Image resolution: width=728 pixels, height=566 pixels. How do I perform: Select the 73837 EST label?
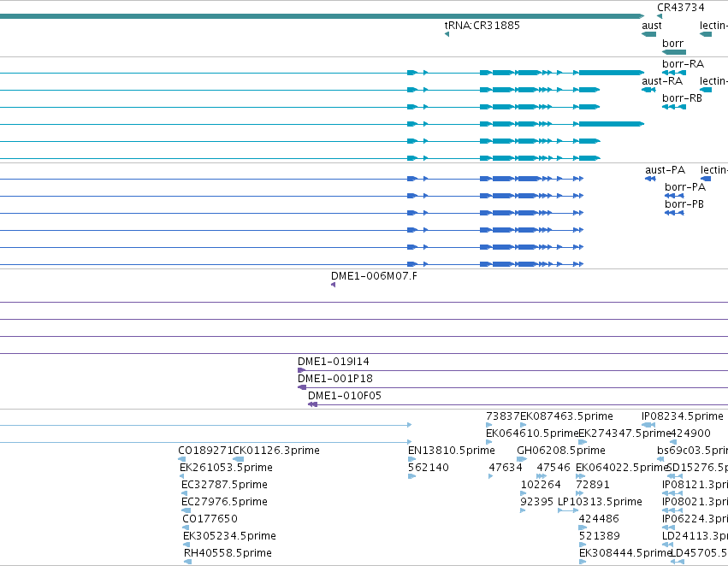pyautogui.click(x=503, y=416)
